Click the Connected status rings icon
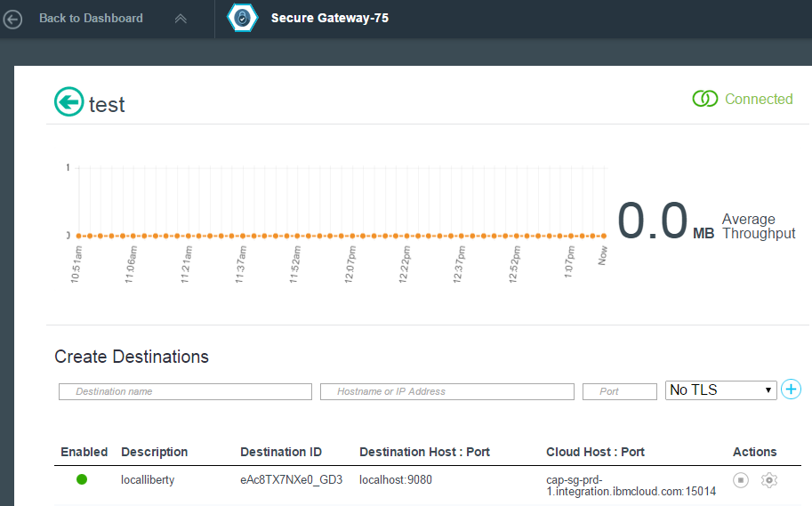This screenshot has height=506, width=812. point(704,99)
